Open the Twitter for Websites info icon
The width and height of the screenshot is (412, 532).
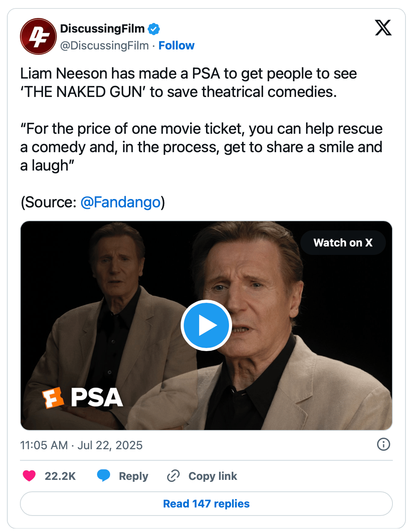(383, 444)
